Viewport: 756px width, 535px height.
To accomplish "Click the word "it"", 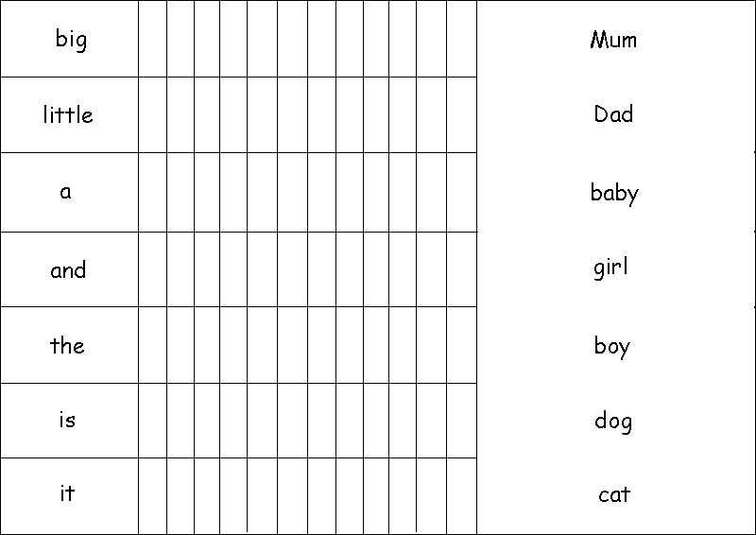I will [x=67, y=494].
